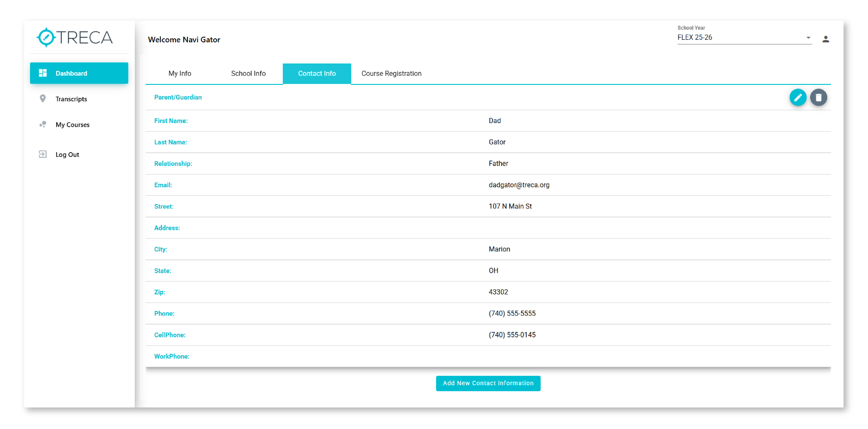The image size is (868, 429).
Task: Click the Dashboard grid icon
Action: pos(43,73)
